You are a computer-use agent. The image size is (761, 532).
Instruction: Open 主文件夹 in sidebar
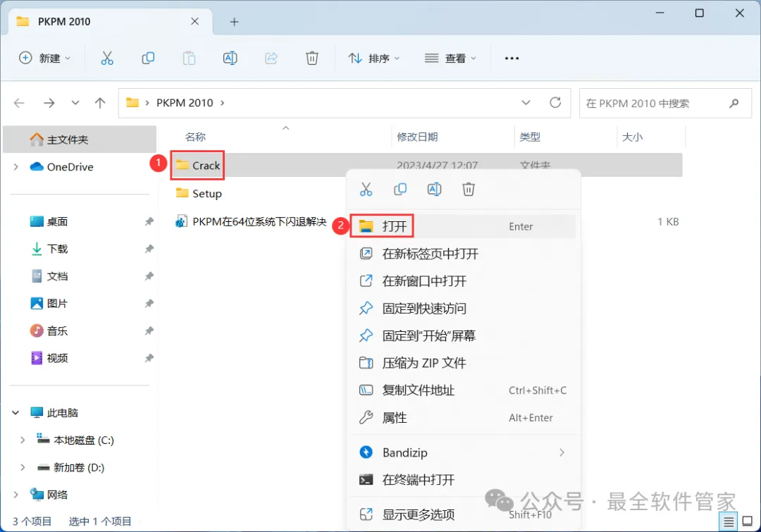coord(80,140)
